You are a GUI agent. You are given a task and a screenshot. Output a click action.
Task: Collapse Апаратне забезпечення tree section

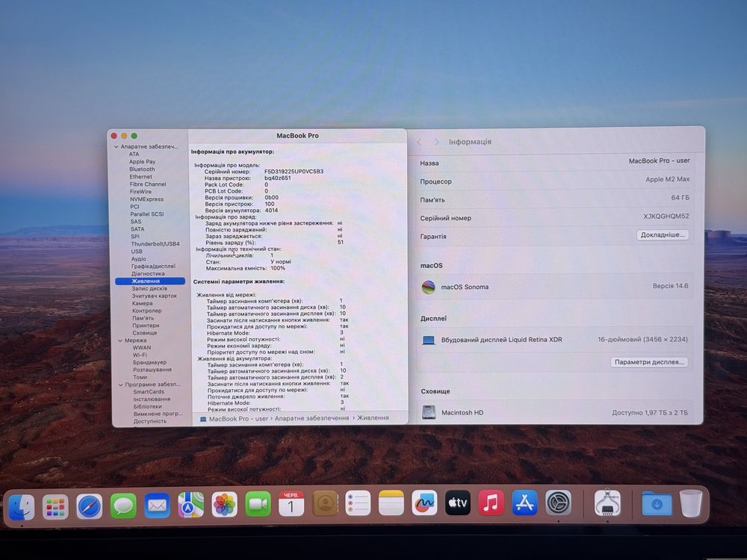[x=117, y=146]
